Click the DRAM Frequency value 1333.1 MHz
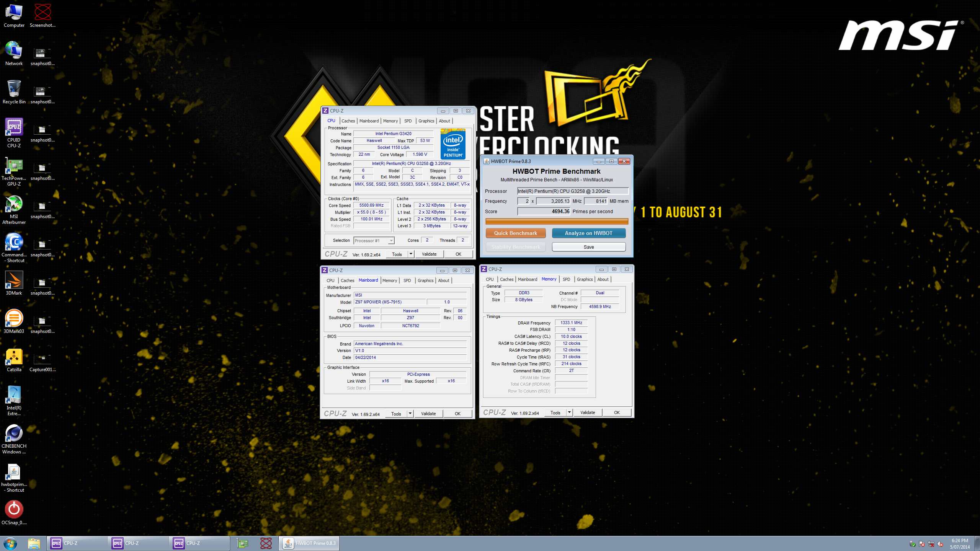Image resolution: width=980 pixels, height=551 pixels. tap(571, 323)
